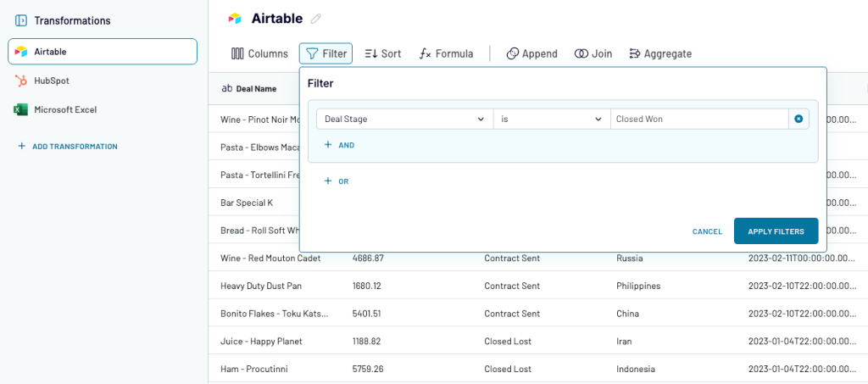
Task: Edit the Airtable title via pencil icon
Action: click(315, 19)
